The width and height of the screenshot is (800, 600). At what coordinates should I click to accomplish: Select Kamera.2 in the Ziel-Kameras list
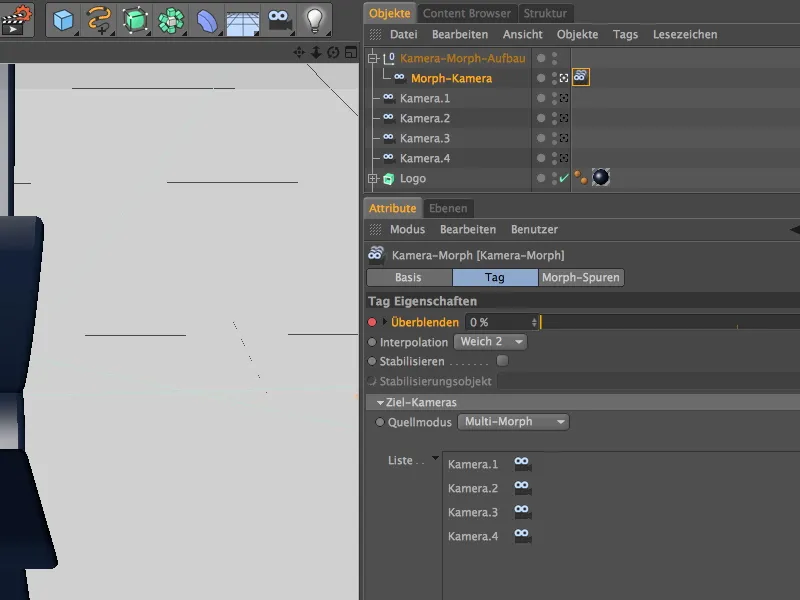473,488
